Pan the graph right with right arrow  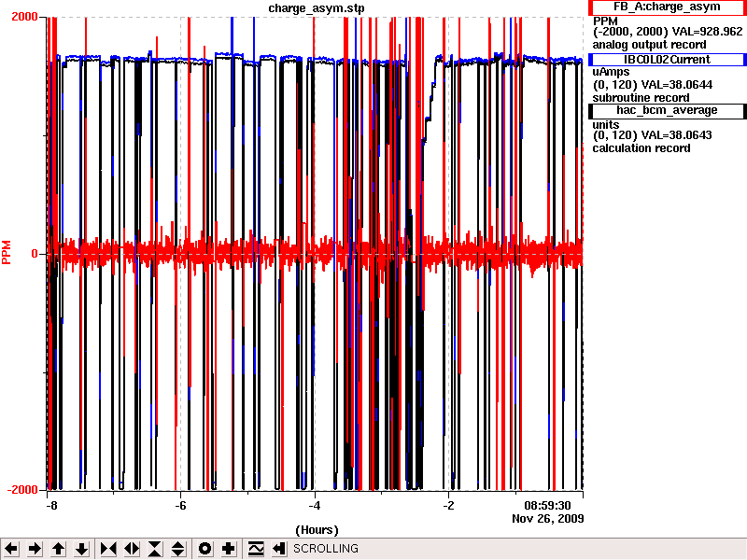pos(35,549)
